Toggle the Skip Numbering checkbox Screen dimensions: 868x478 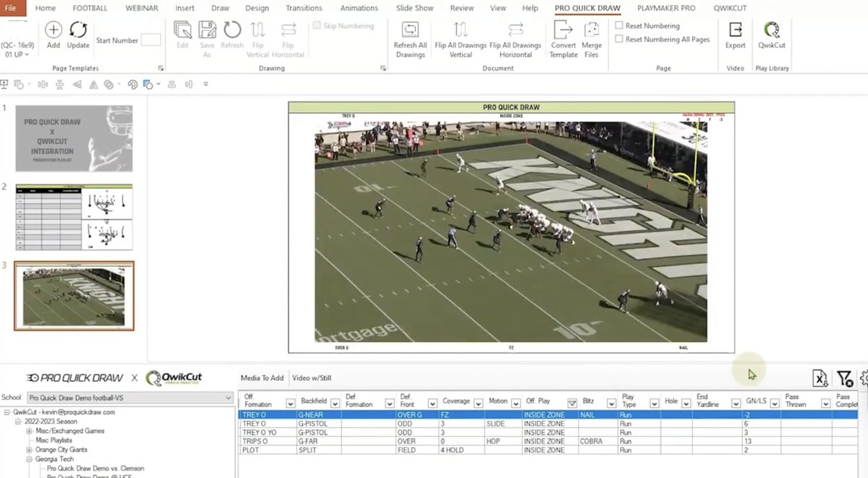(317, 26)
